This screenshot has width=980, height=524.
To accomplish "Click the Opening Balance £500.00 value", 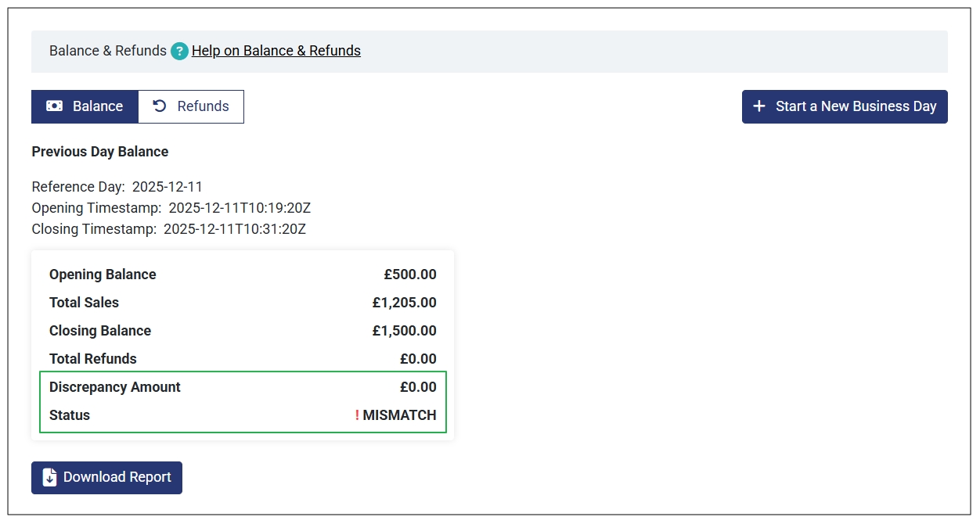I will (409, 275).
